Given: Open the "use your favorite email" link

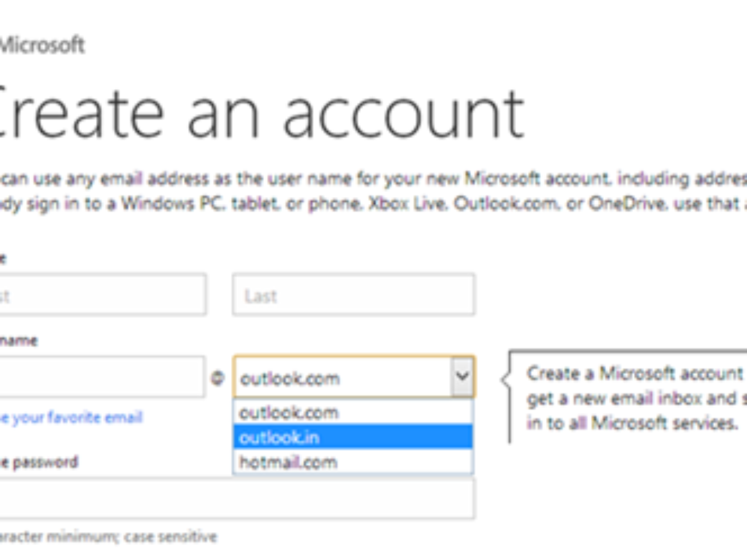Looking at the screenshot, I should tap(71, 417).
